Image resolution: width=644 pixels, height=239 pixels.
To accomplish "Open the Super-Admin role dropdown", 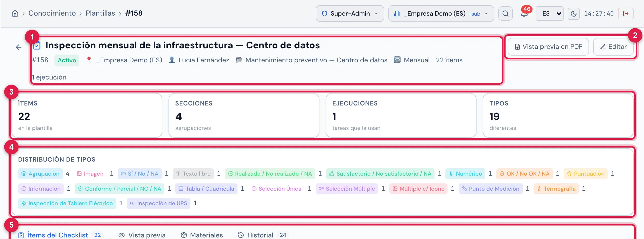I will click(x=350, y=14).
